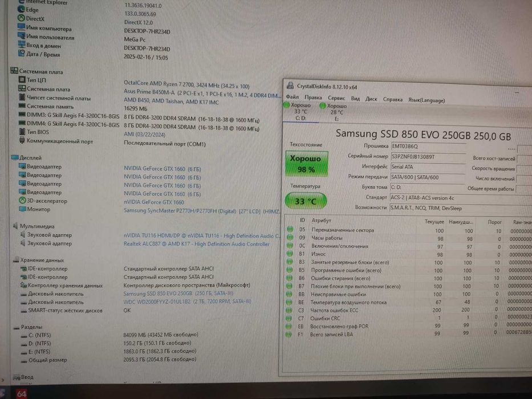Open the 'Вид' menu in CrystalDiskInfo

click(355, 99)
